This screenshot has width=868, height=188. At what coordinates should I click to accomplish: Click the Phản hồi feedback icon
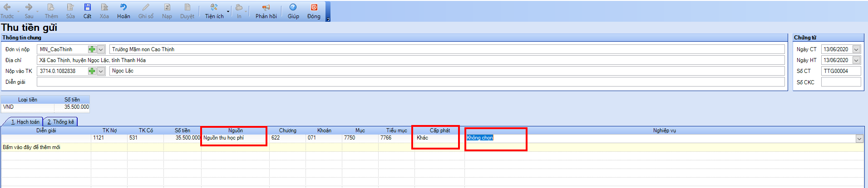click(x=266, y=8)
